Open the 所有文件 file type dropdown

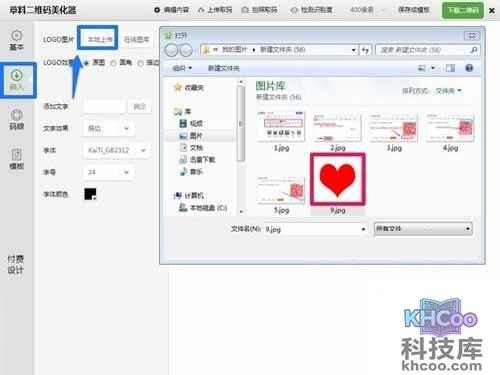423,229
